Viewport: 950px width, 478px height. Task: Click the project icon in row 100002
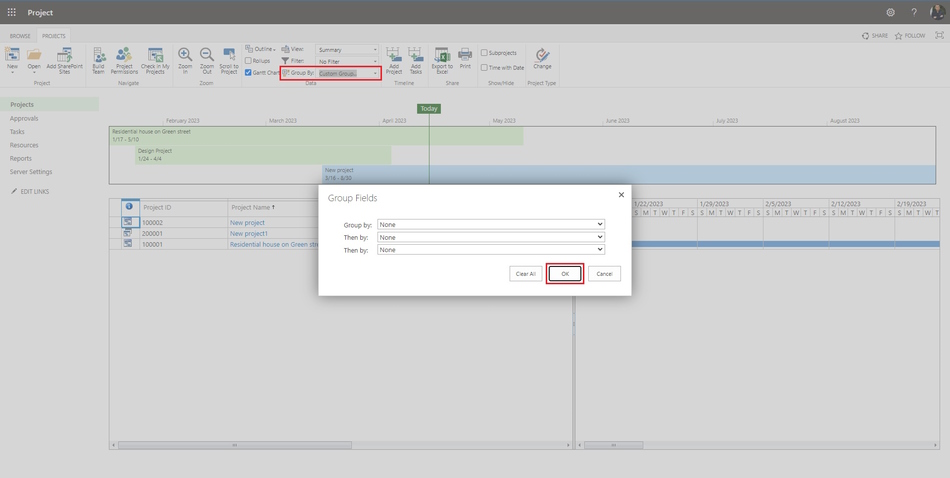(128, 222)
